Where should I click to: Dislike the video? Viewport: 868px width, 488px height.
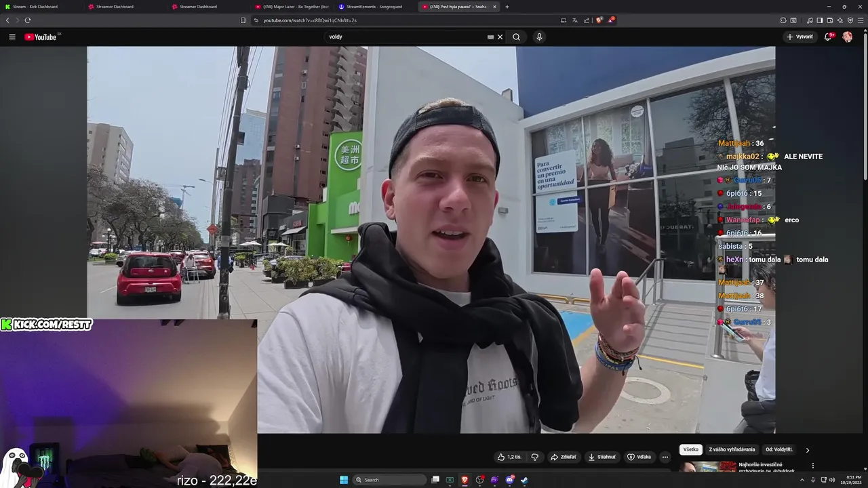coord(534,457)
